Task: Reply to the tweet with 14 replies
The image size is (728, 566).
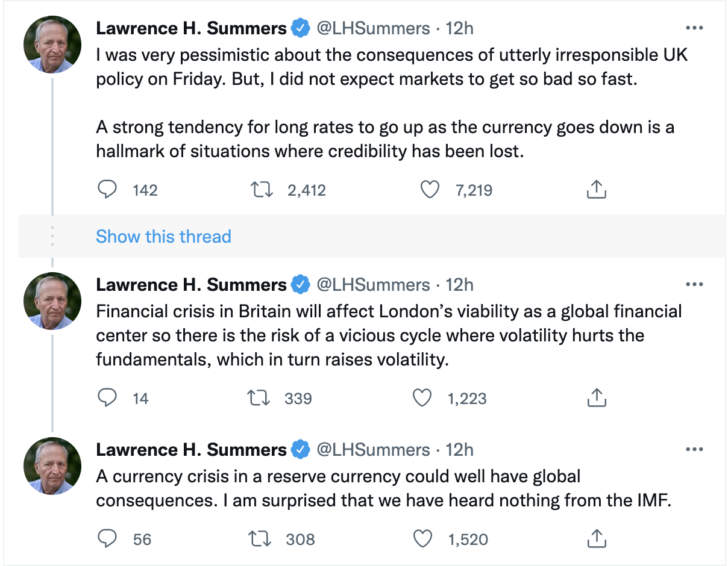Action: click(x=107, y=398)
